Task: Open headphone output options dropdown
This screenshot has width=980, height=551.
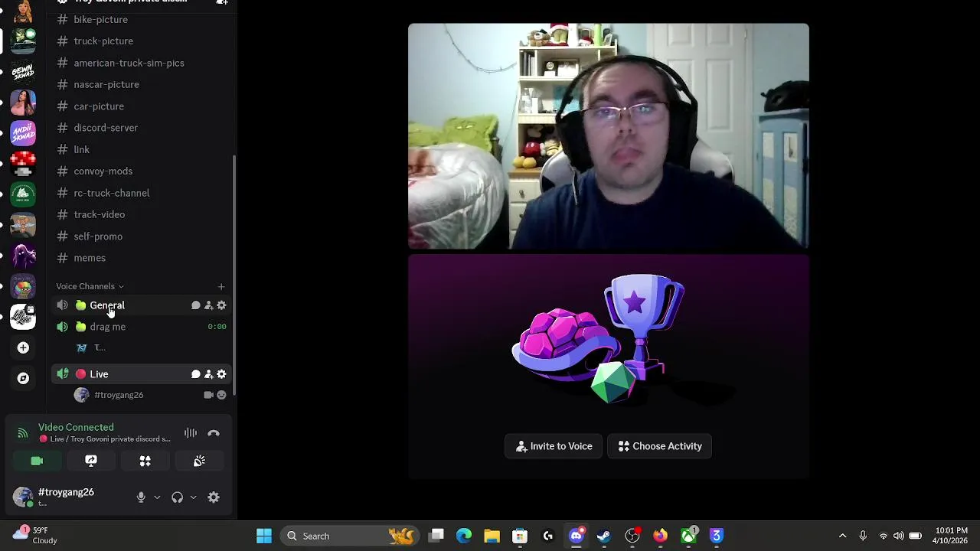Action: [x=193, y=497]
